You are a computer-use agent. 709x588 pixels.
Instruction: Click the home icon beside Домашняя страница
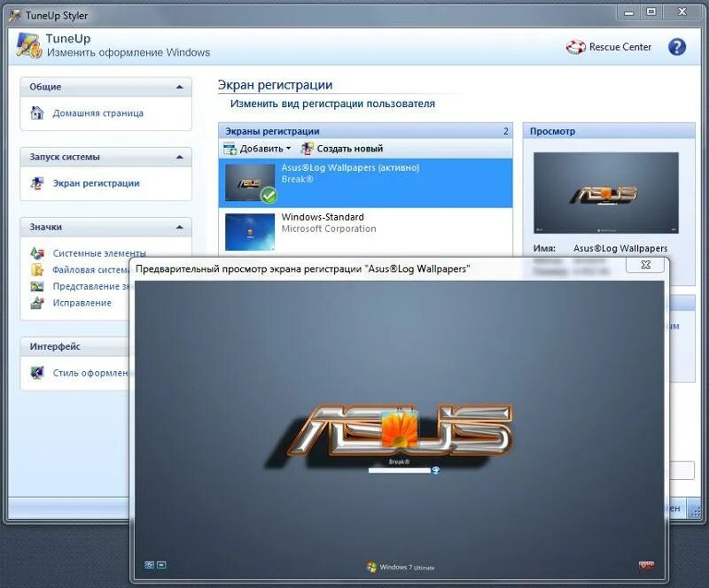click(x=36, y=112)
